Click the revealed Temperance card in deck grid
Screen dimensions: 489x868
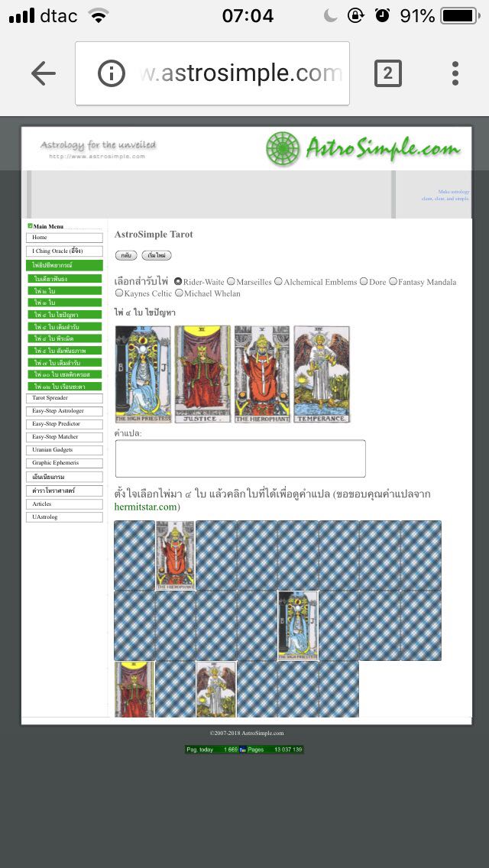(216, 689)
